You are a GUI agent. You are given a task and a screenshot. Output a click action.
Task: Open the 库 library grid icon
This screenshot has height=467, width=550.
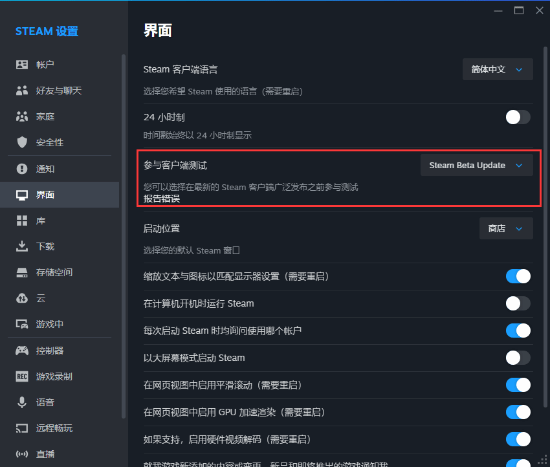pos(22,221)
